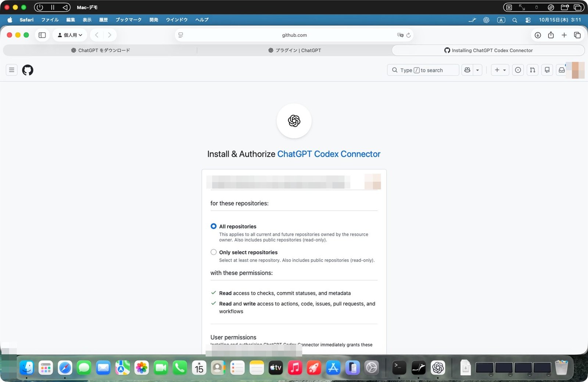The width and height of the screenshot is (588, 382).
Task: Go to the GitHub home logo
Action: coord(28,70)
